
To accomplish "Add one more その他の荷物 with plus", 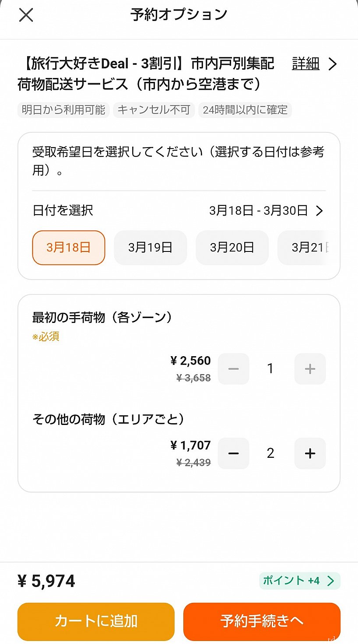I will (310, 453).
